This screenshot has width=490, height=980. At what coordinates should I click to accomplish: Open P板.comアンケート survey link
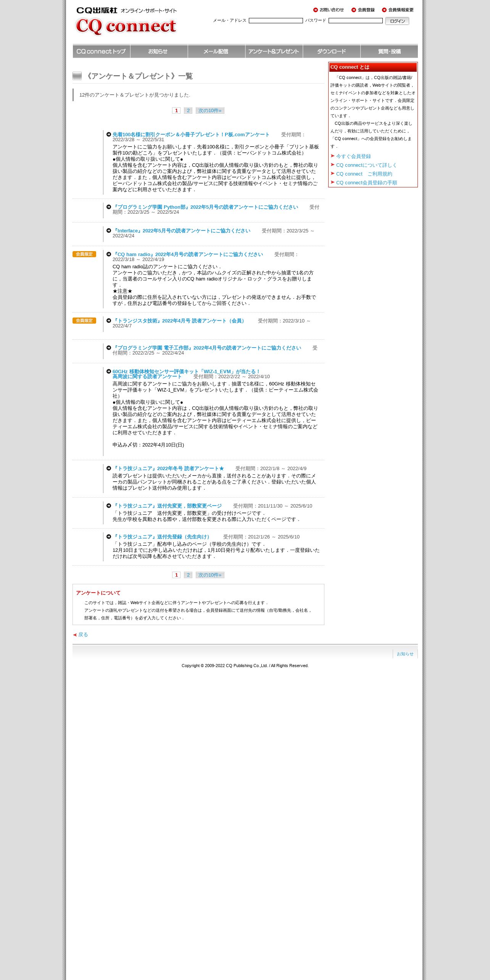coord(191,134)
